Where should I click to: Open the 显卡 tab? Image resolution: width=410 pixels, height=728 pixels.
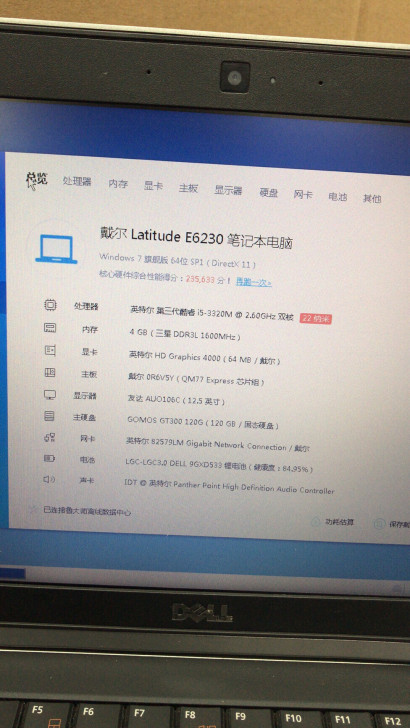tap(153, 186)
